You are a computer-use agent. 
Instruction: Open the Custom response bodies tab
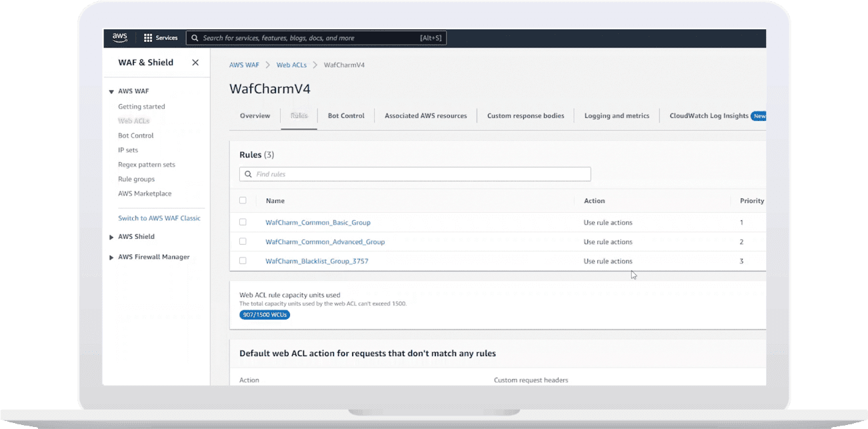point(525,116)
